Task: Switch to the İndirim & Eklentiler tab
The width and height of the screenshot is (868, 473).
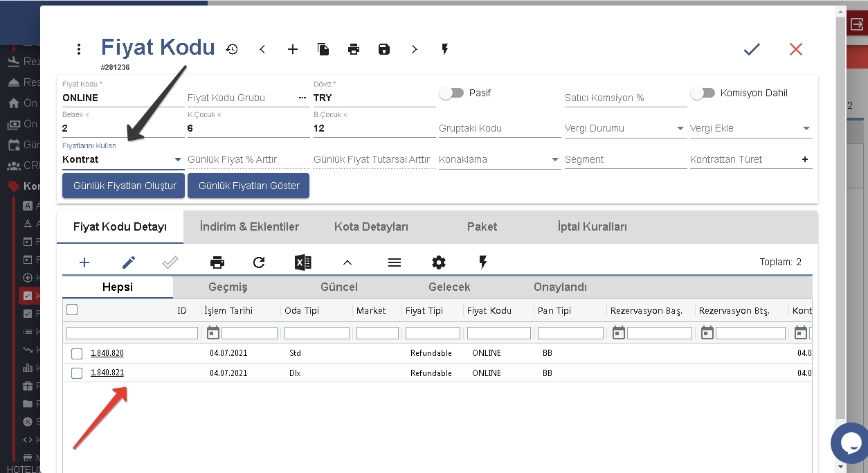Action: [x=249, y=227]
